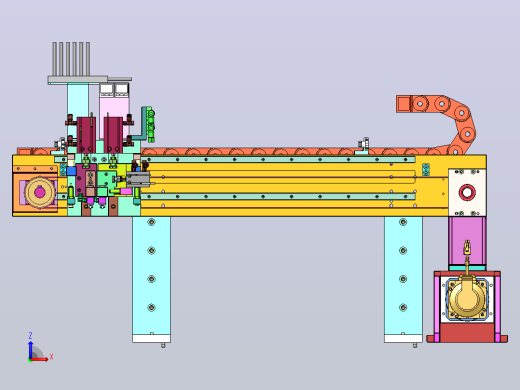
Task: Click the blue Z axis arrow of triad
Action: 30,349
